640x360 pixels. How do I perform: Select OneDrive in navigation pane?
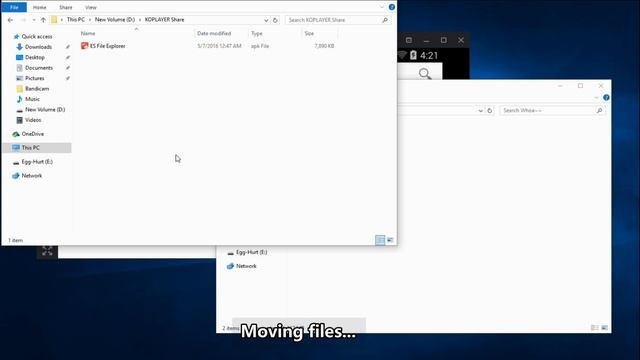33,134
